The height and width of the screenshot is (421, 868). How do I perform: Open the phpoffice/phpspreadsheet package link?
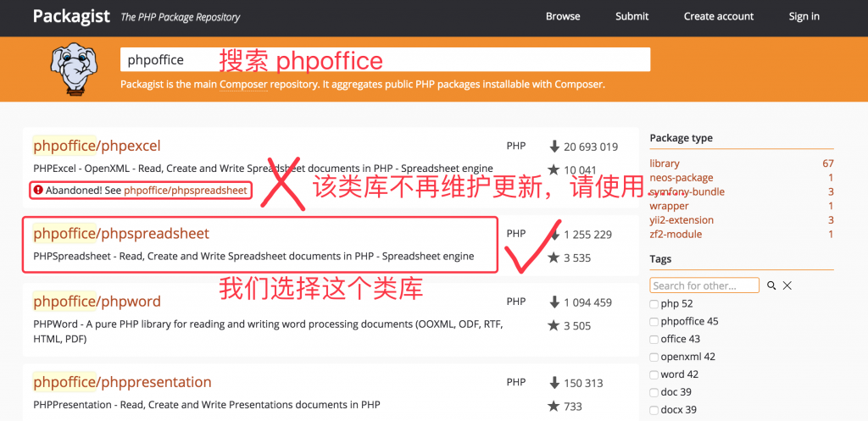point(121,233)
